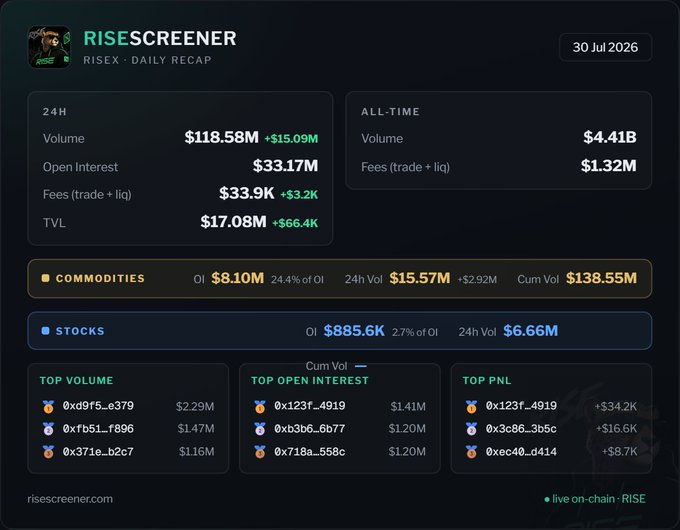
Task: Click the TOP OPEN INTEREST heading
Action: point(310,380)
